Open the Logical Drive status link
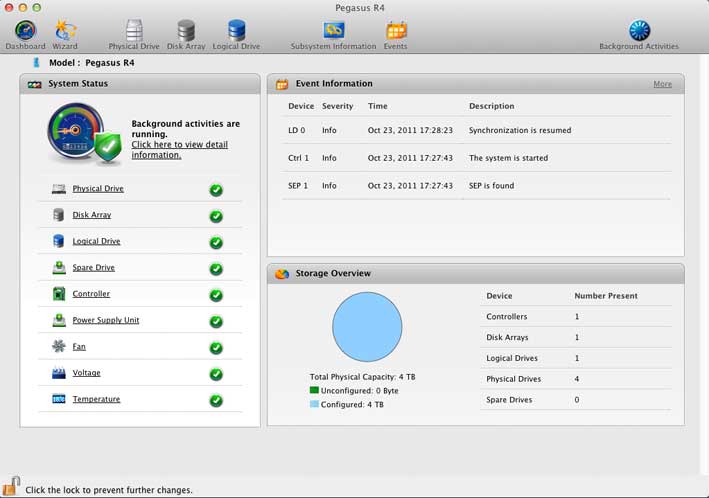This screenshot has height=498, width=709. click(96, 241)
